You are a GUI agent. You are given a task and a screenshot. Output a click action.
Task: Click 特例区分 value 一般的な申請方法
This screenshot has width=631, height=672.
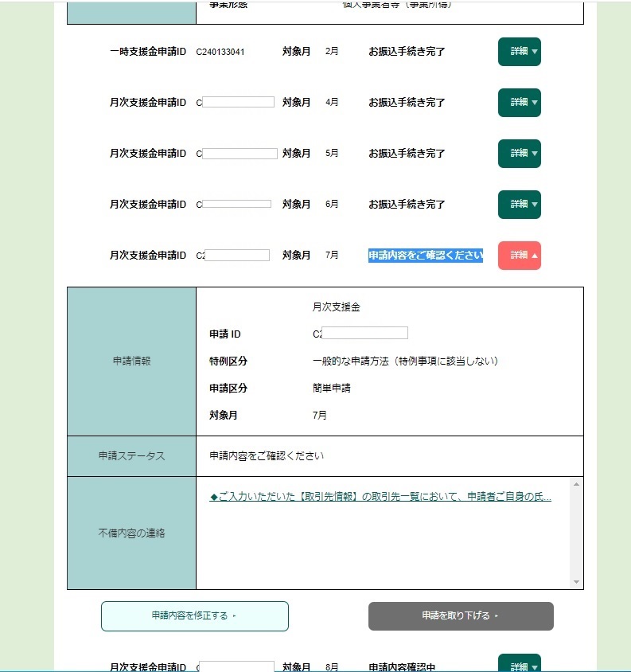pos(405,361)
